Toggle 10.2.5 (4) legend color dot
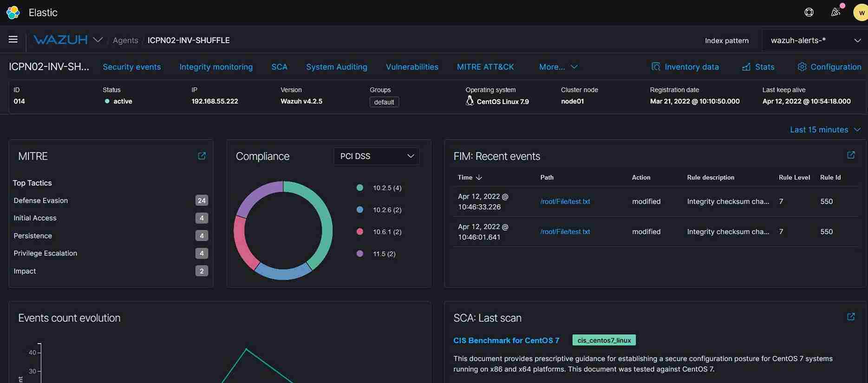 [359, 188]
